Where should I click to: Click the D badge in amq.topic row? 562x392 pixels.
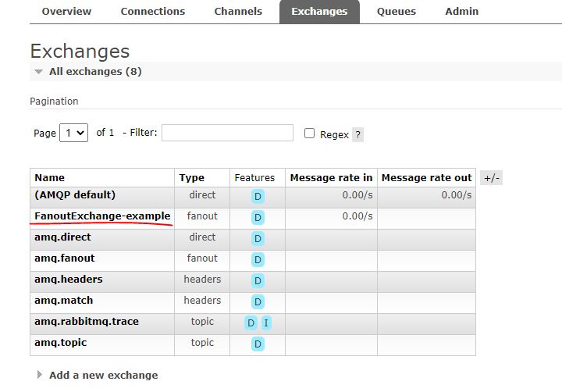coord(258,344)
